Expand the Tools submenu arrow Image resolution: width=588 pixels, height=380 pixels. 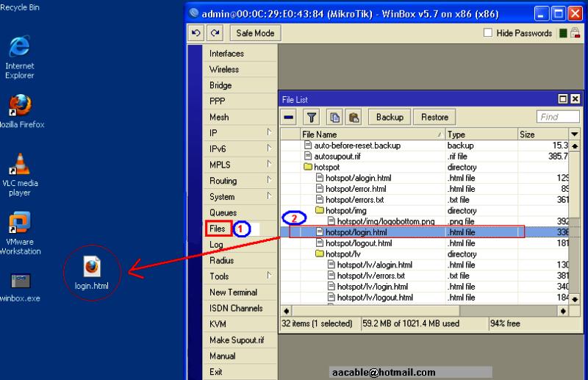(x=269, y=276)
